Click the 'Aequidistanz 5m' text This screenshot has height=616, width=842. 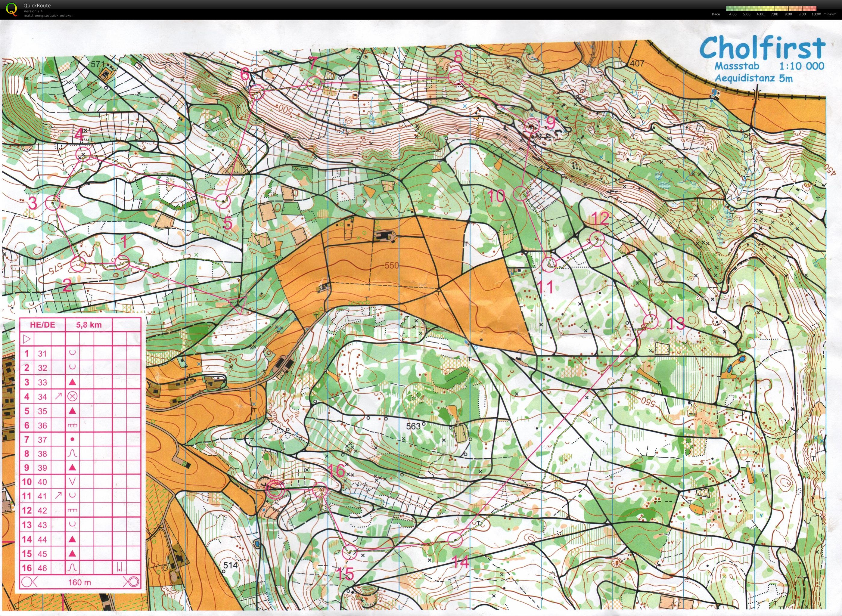753,78
